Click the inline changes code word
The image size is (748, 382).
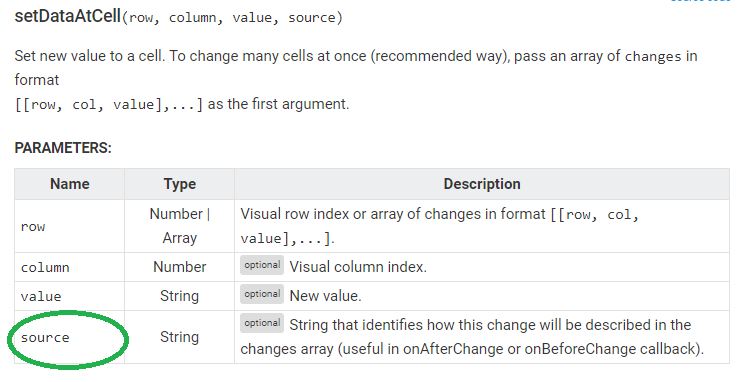click(x=653, y=56)
